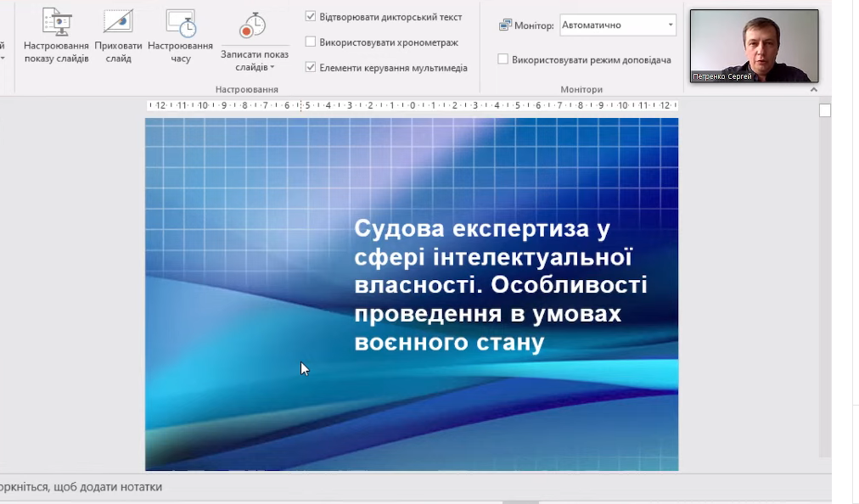Click the Записати показ слайдів record icon
Screen dimensions: 859x504
252,25
